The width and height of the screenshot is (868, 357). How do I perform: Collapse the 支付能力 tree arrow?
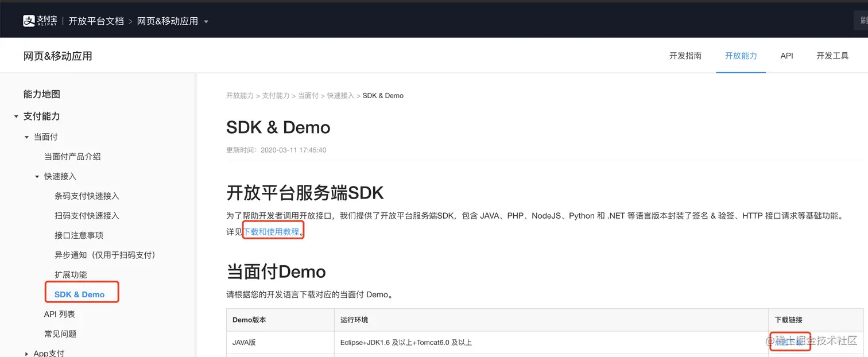point(16,117)
